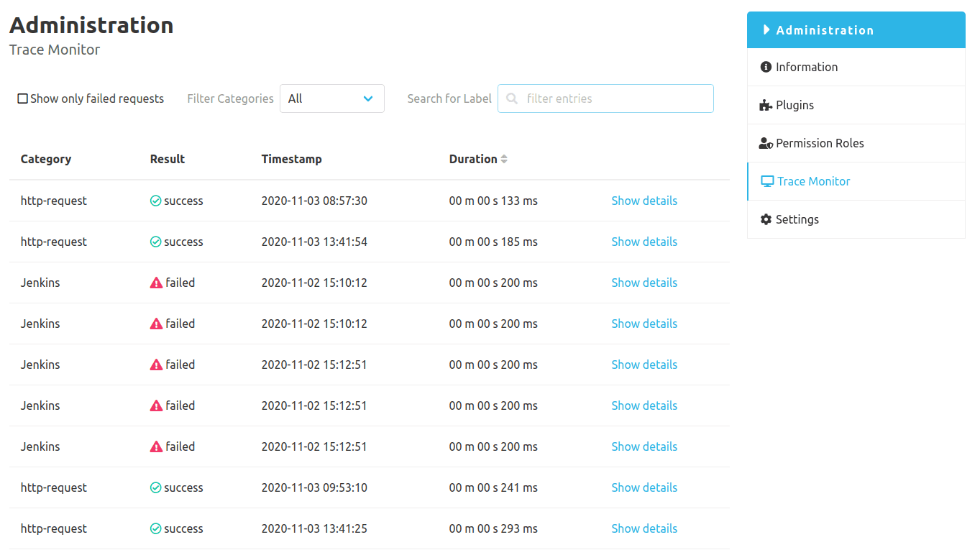Show details for the first http-request entry
The image size is (980, 550).
(644, 201)
